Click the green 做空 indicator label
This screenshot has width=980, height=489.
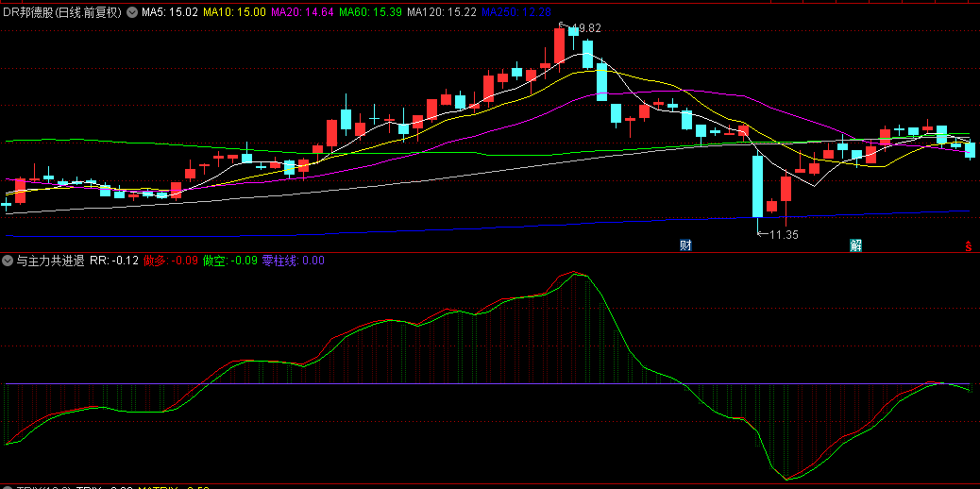point(228,261)
